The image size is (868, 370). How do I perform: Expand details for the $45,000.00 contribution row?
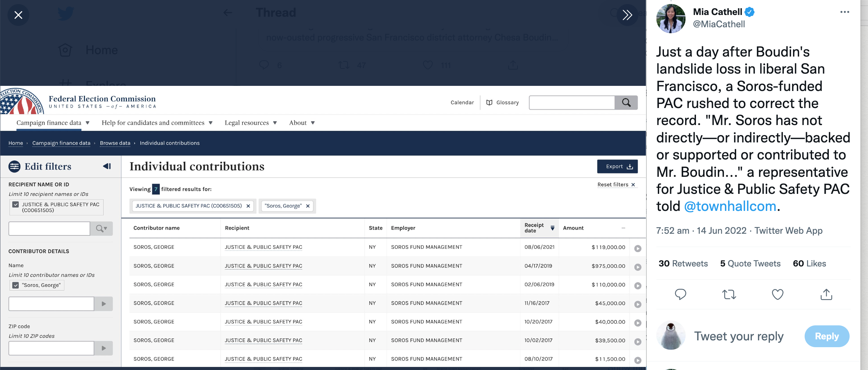click(x=638, y=304)
